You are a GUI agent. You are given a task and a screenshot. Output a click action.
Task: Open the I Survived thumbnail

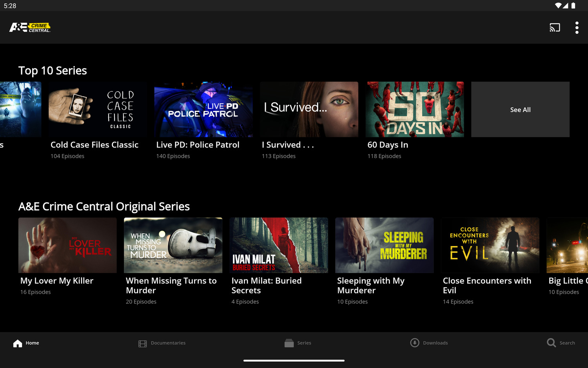(x=309, y=109)
